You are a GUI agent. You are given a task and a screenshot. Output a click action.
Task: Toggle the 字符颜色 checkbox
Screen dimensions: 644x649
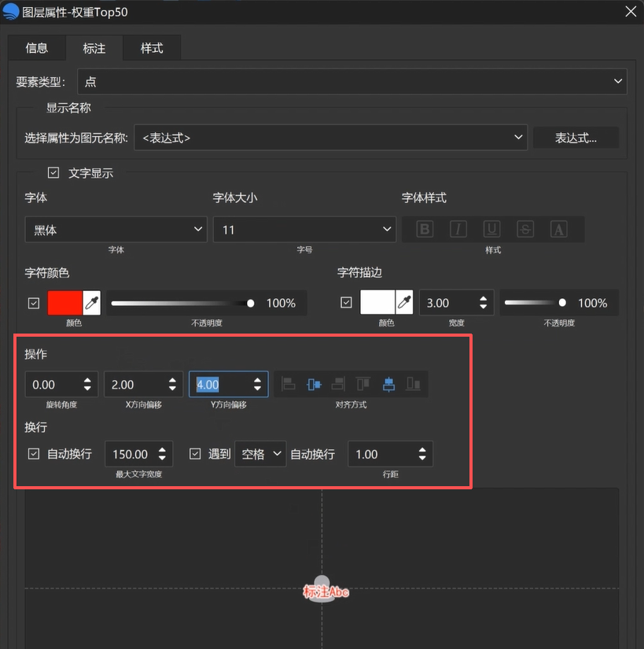click(x=34, y=303)
